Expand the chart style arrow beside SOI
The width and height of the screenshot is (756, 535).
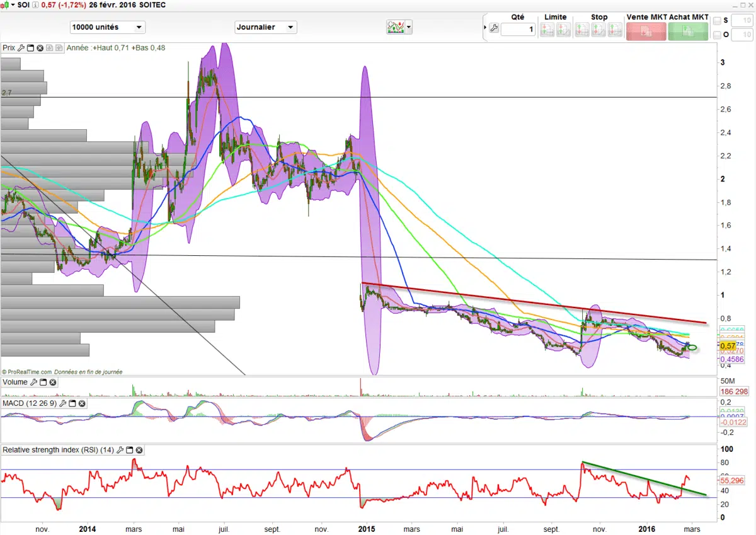(13, 5)
